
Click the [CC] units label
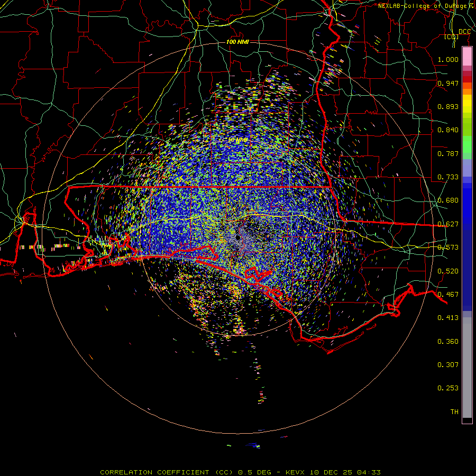(452, 37)
